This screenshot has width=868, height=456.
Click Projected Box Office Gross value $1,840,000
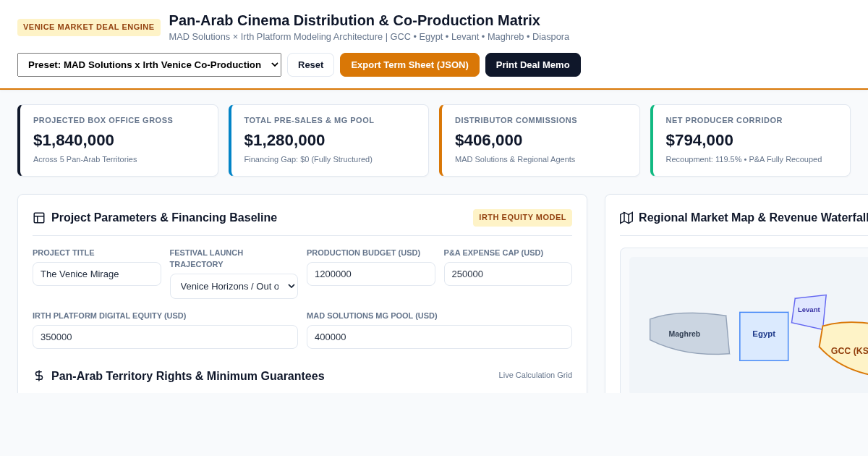(74, 140)
